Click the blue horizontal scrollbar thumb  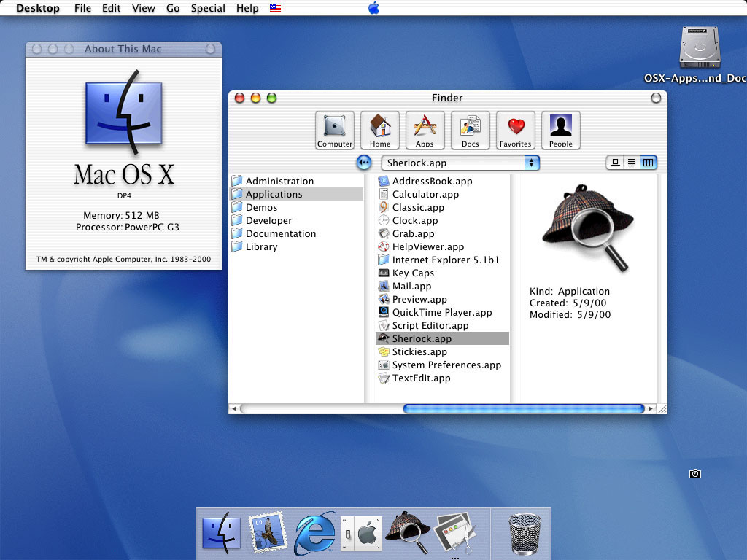[524, 408]
